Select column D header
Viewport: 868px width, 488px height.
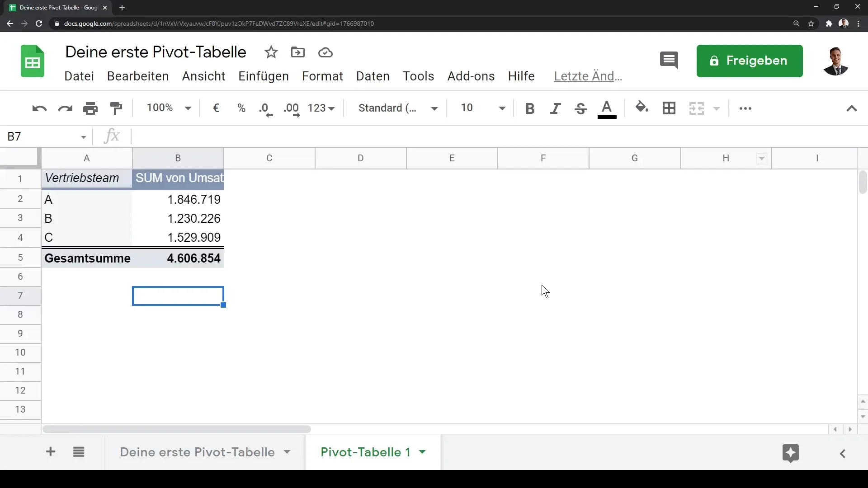(360, 158)
